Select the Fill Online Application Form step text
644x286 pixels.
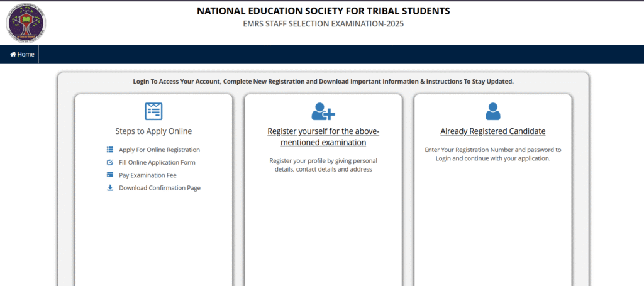[157, 162]
